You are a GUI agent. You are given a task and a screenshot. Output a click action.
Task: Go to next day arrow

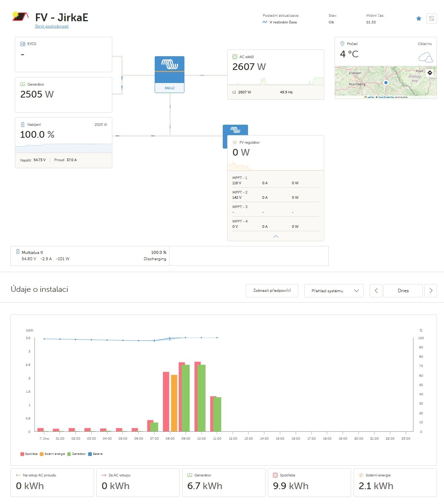click(431, 291)
